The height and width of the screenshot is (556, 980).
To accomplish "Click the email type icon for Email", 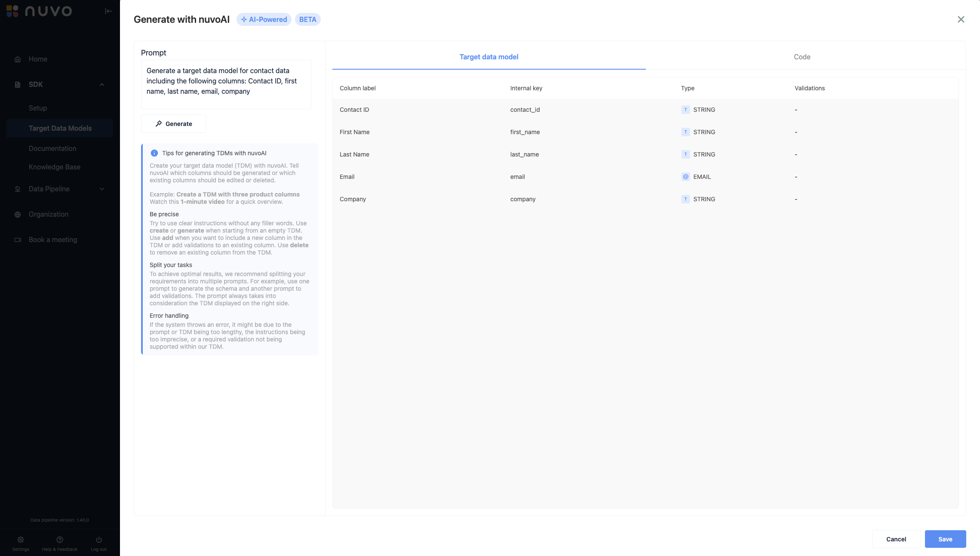I will pos(685,177).
